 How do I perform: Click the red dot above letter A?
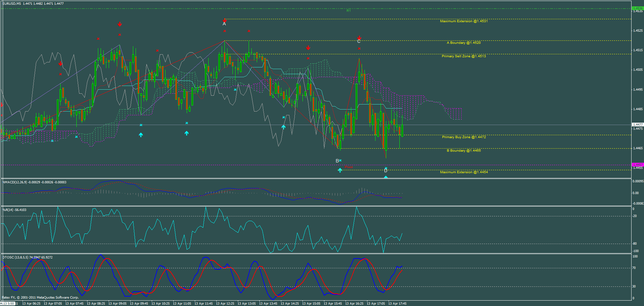(x=225, y=19)
